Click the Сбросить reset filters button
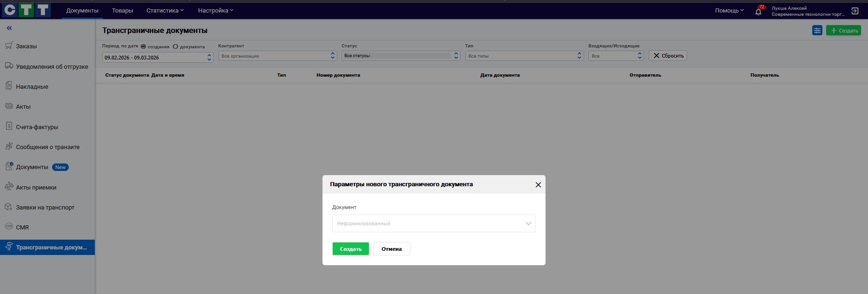Viewport: 868px width, 294px height. (668, 56)
